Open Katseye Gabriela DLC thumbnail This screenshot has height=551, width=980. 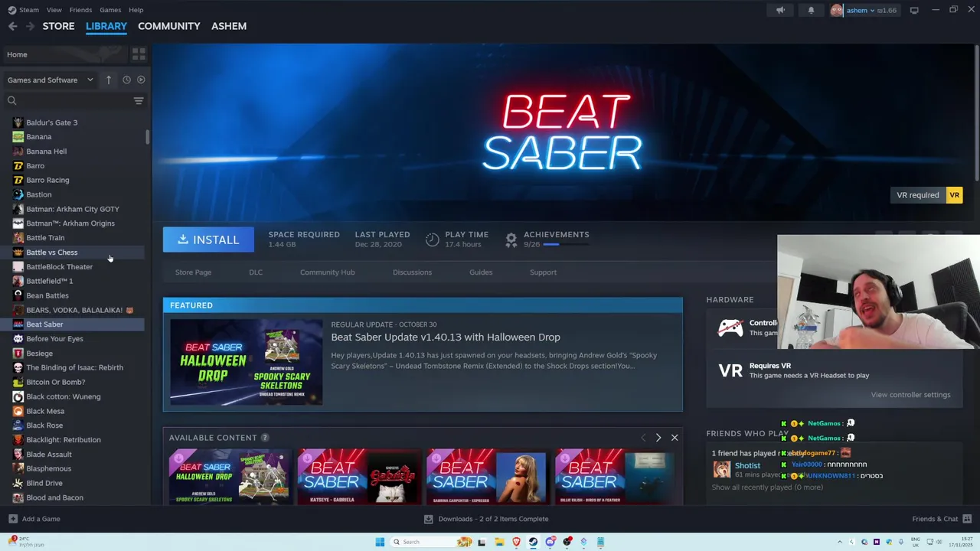tap(359, 477)
